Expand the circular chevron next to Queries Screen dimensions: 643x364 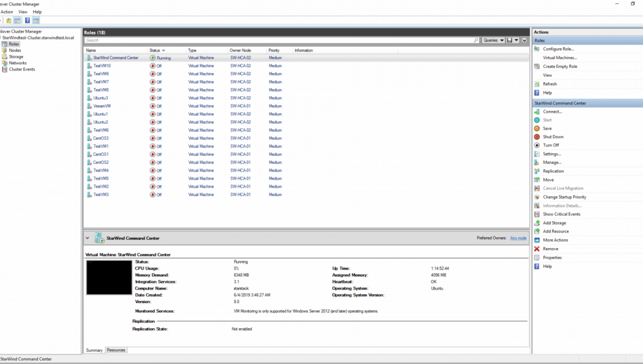tap(524, 40)
